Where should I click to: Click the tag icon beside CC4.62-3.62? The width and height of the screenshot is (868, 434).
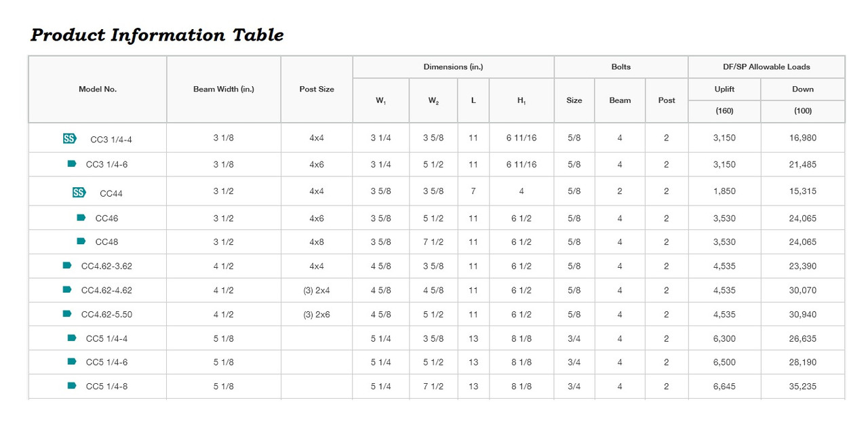pos(67,266)
